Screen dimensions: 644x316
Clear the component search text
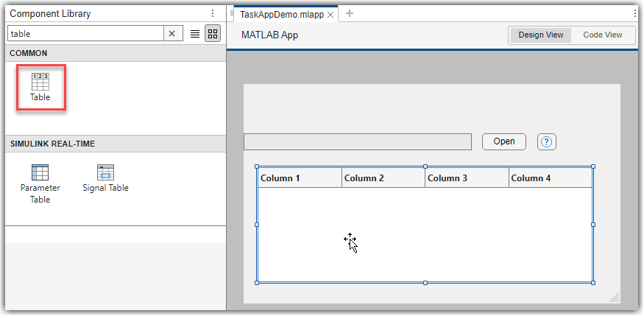click(171, 34)
